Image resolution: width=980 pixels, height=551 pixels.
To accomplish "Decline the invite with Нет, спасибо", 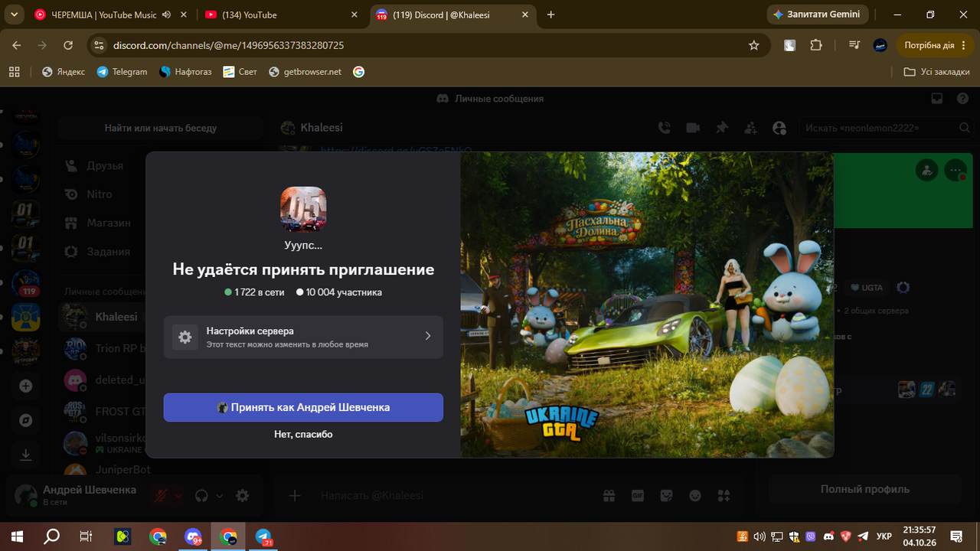I will pos(303,434).
